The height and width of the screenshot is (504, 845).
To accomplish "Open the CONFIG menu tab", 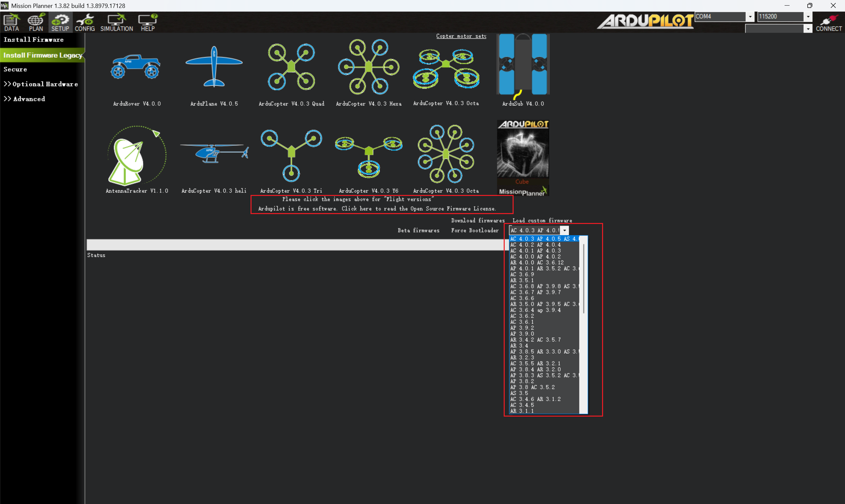I will point(84,22).
